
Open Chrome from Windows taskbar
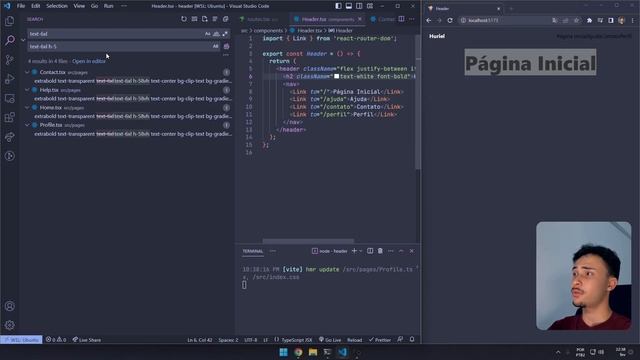[x=298, y=352]
